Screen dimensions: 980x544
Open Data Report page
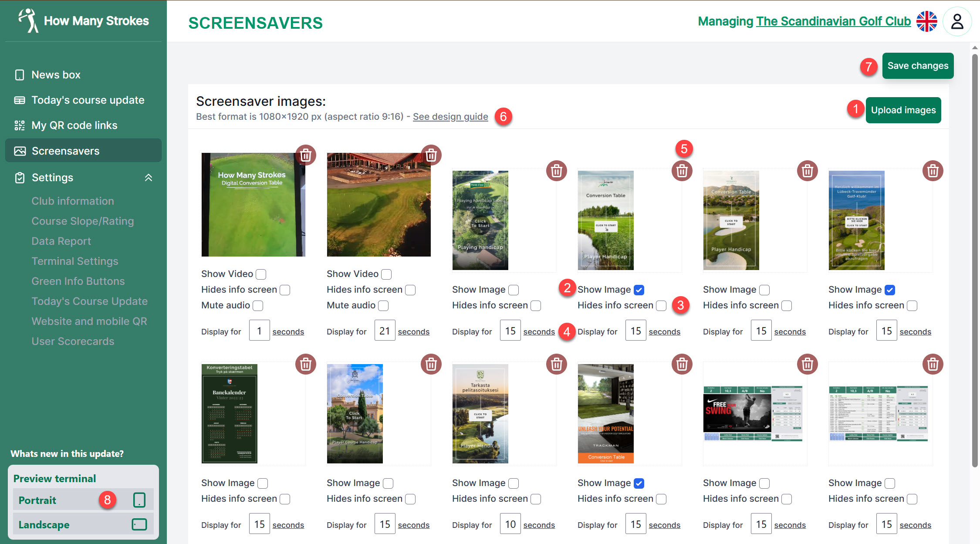(x=61, y=241)
